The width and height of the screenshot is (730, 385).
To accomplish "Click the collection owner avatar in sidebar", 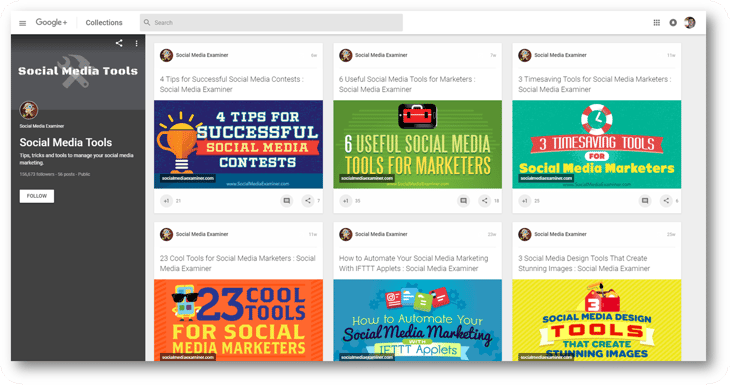I will [x=29, y=110].
